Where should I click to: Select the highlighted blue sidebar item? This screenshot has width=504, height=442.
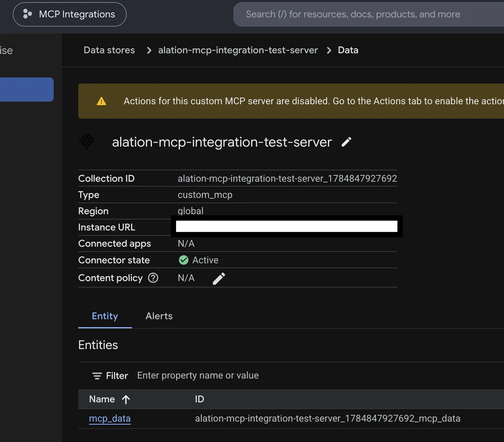pos(27,90)
